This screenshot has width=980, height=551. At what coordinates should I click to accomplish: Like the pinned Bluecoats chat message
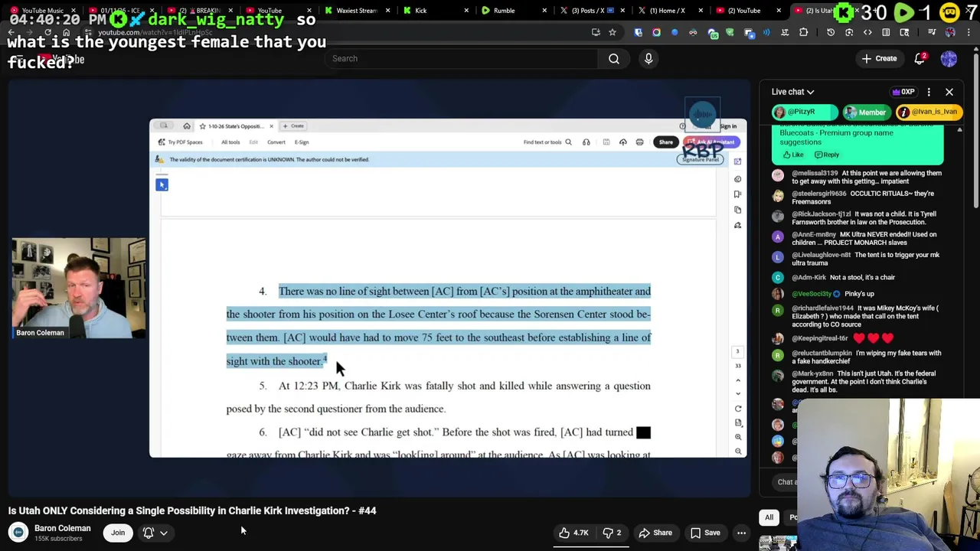792,155
